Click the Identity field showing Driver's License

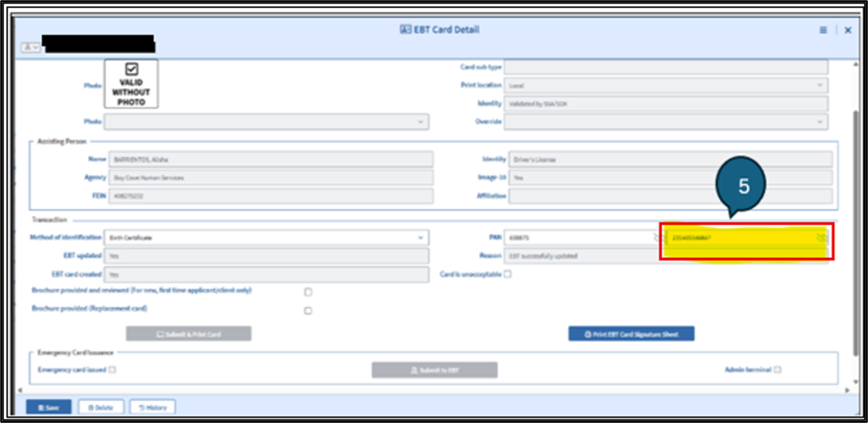(670, 160)
